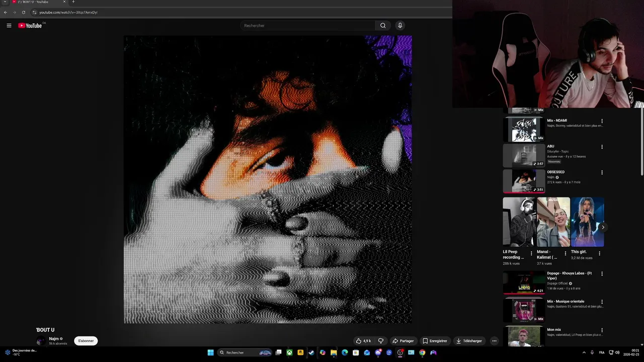Show hidden system tray icons
644x362 pixels.
pos(584,352)
